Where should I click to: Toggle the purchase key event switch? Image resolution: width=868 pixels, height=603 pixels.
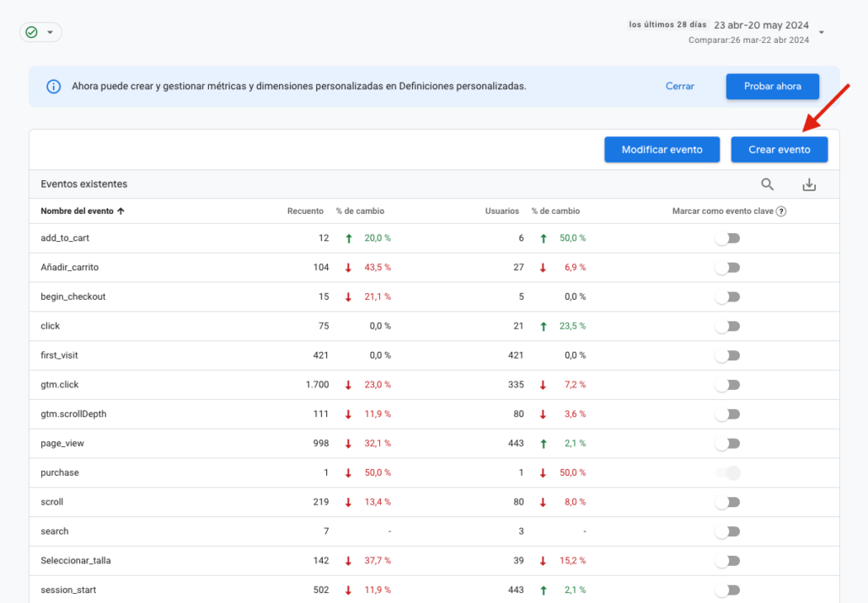pos(727,473)
